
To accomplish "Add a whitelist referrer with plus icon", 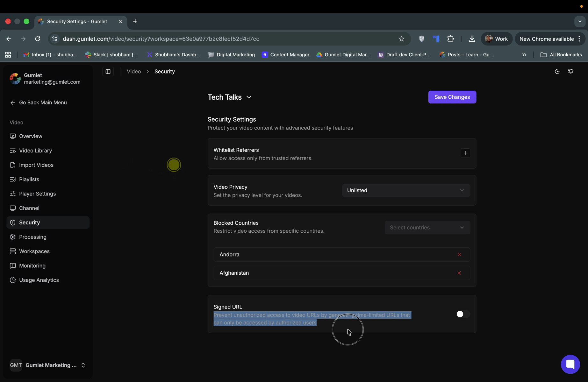I will pos(465,153).
